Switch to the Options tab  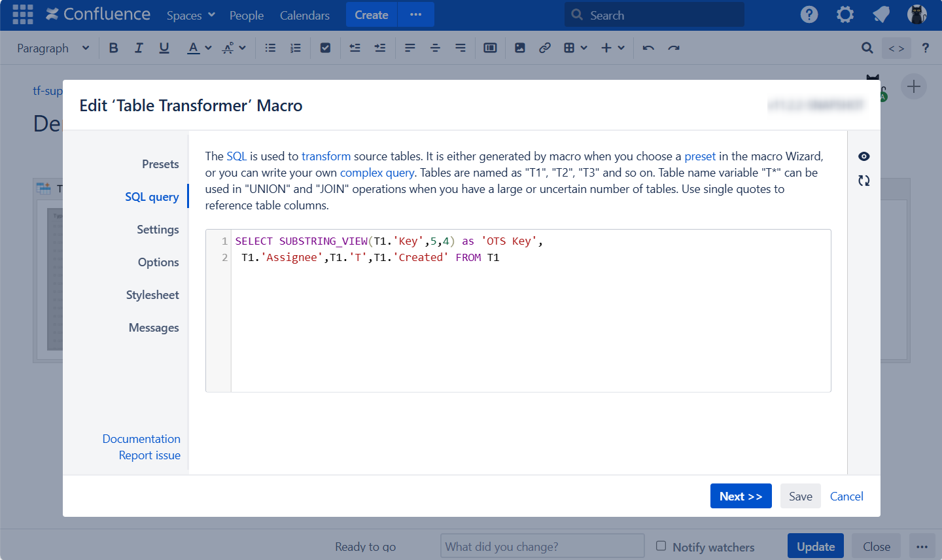point(158,262)
